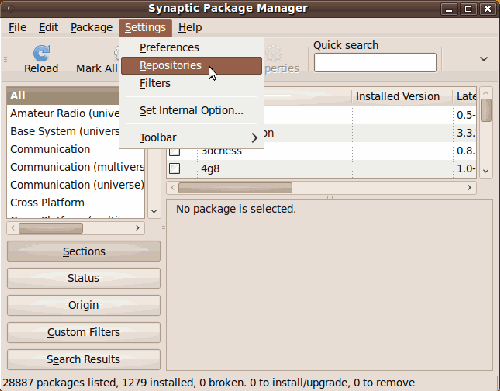Screen dimensions: 500x391
Task: Select the 4g8 package row name
Action: [x=210, y=169]
